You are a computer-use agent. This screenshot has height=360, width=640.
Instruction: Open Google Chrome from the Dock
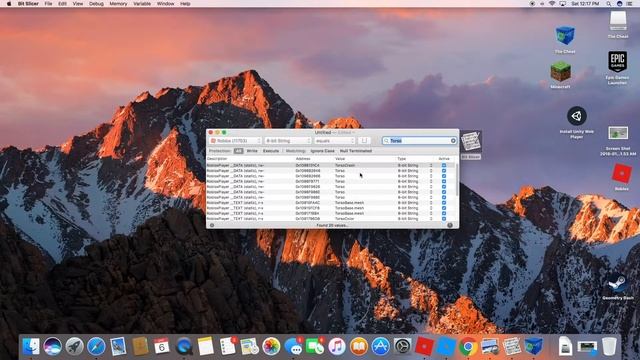click(468, 346)
